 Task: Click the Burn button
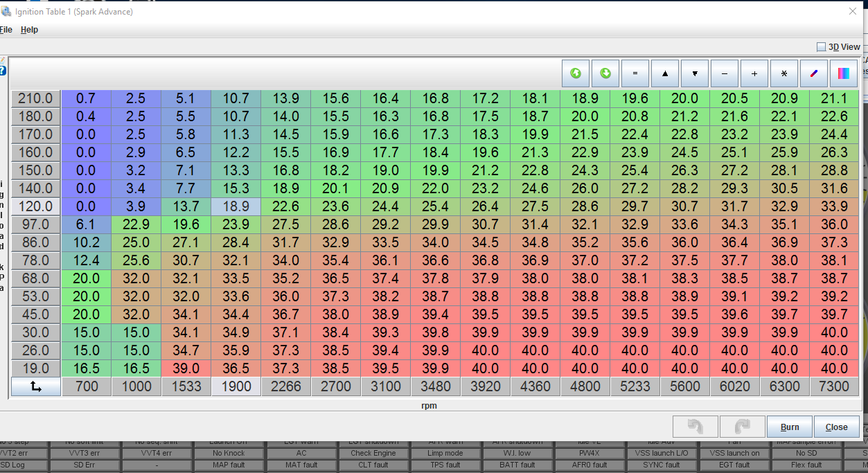pos(790,427)
